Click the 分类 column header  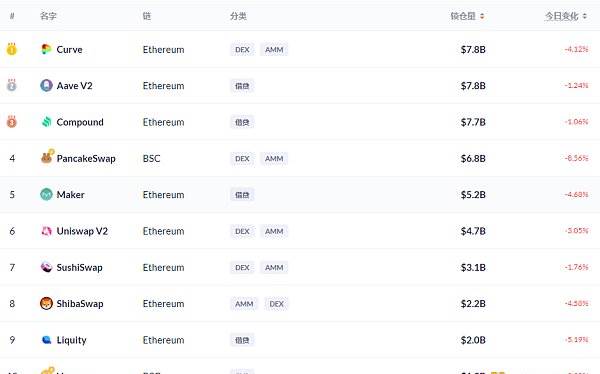[238, 16]
